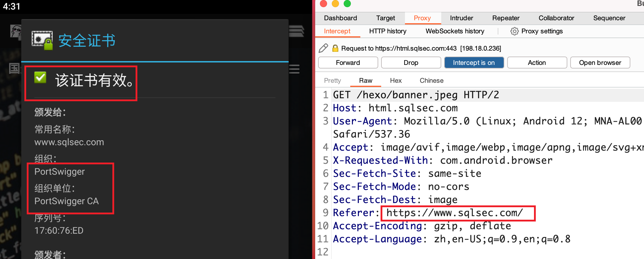The height and width of the screenshot is (259, 644).
Task: Click the GET /hexo/banner.jpeg request line
Action: click(x=416, y=95)
